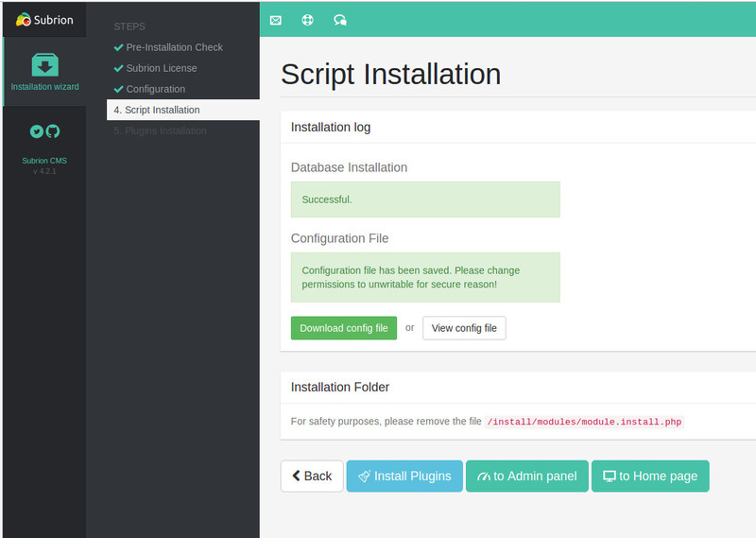Click the Install Plugins button
Image resolution: width=756 pixels, height=538 pixels.
click(404, 476)
